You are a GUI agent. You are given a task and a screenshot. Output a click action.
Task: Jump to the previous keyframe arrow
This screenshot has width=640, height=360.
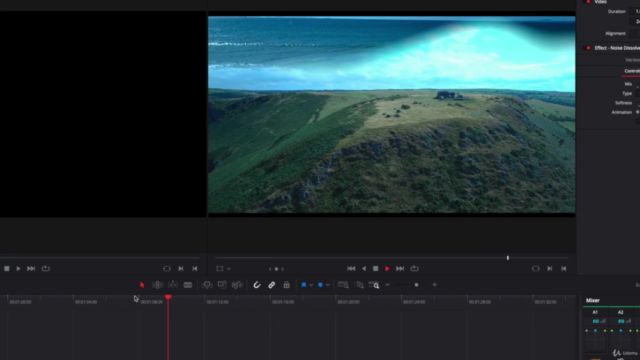coord(270,269)
